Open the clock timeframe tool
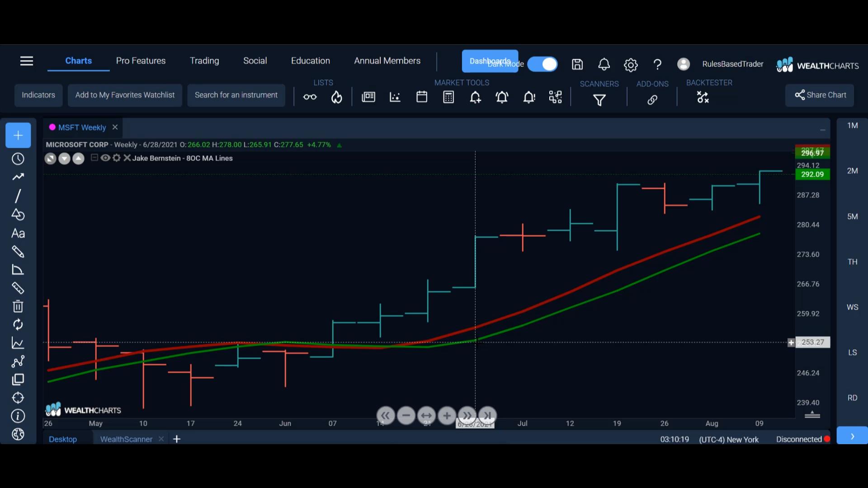This screenshot has width=868, height=488. point(18,159)
